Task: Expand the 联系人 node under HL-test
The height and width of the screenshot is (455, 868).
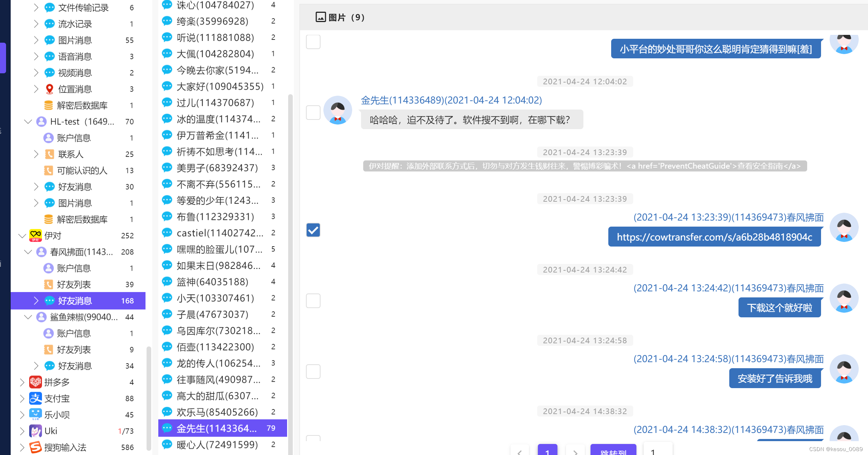Action: 36,154
